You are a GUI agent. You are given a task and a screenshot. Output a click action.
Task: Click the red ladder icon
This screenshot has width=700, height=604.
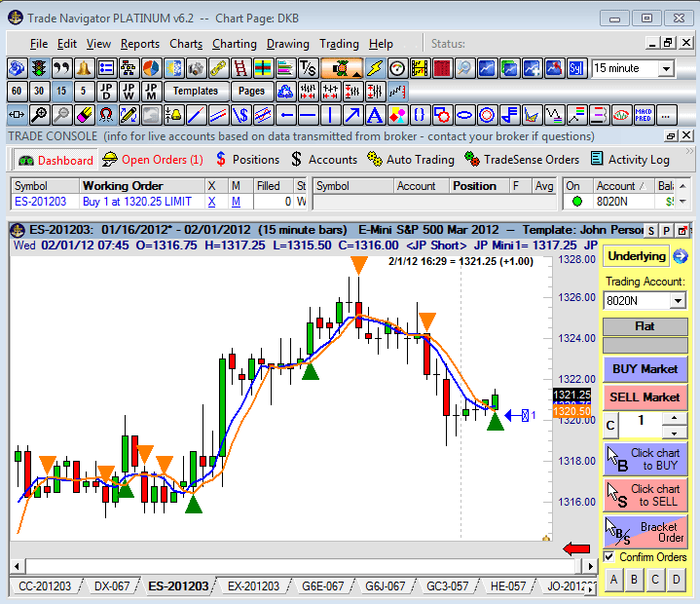240,68
